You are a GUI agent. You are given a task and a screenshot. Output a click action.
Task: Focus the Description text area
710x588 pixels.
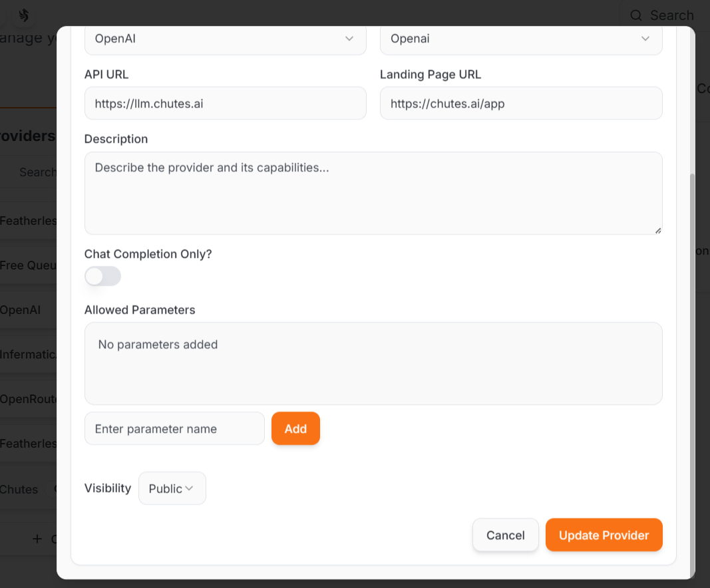coord(373,193)
